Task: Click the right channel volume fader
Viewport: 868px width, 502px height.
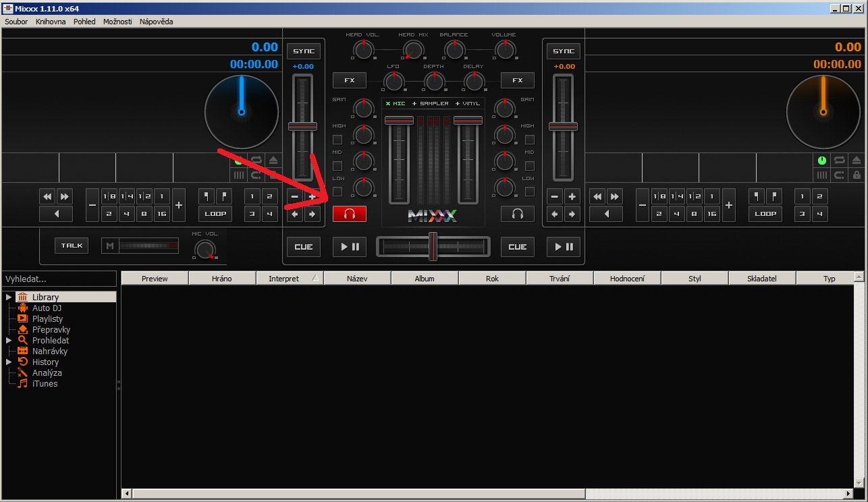Action: point(468,159)
